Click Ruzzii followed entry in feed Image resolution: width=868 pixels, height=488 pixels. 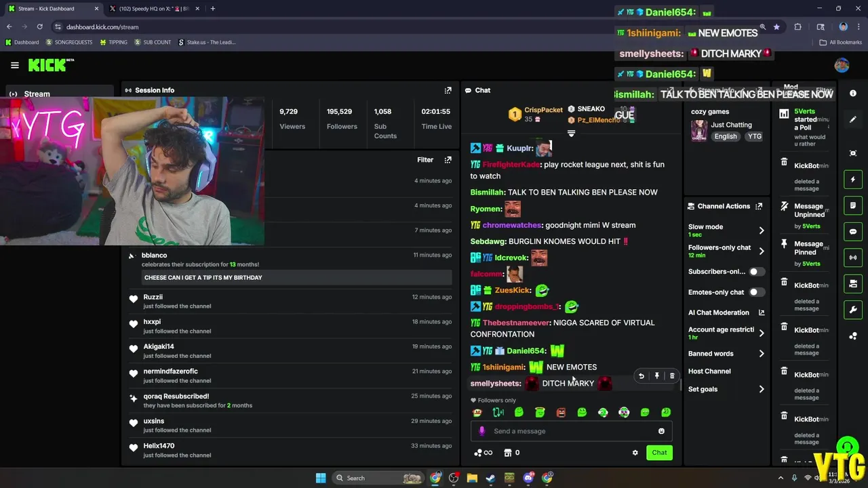point(290,301)
